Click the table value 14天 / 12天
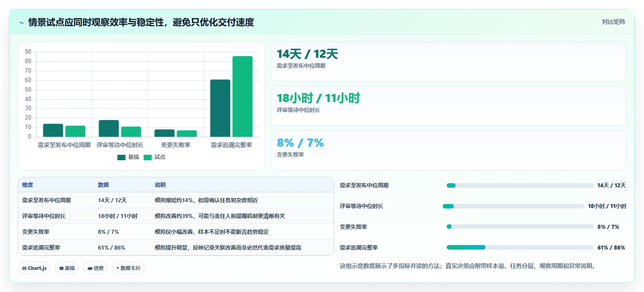The height and width of the screenshot is (292, 644). [112, 200]
